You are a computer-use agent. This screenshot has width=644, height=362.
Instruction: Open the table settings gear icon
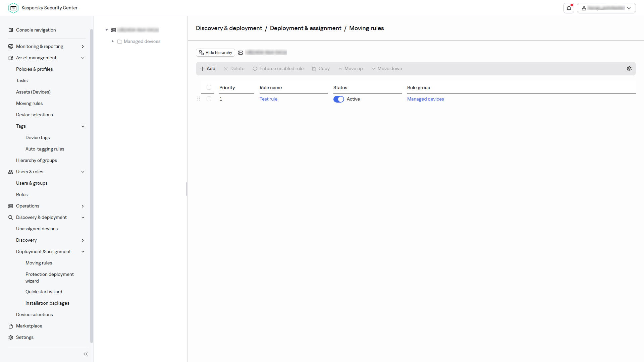[x=629, y=69]
